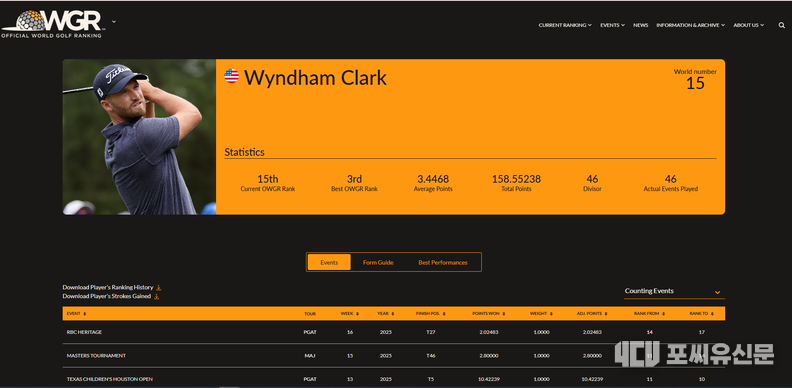Image resolution: width=792 pixels, height=388 pixels.
Task: Open the search magnifier icon
Action: (781, 25)
